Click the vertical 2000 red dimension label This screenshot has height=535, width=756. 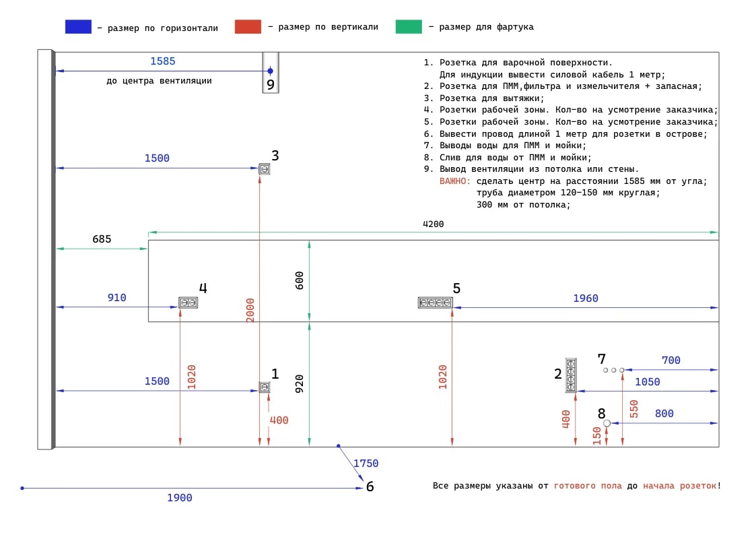[x=250, y=310]
